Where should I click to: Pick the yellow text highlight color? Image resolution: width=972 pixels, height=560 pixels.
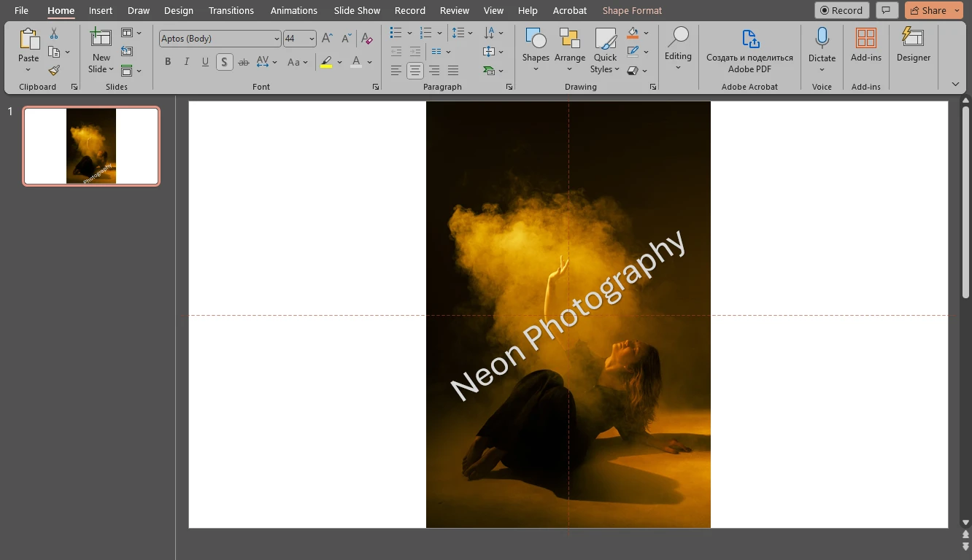click(x=328, y=61)
